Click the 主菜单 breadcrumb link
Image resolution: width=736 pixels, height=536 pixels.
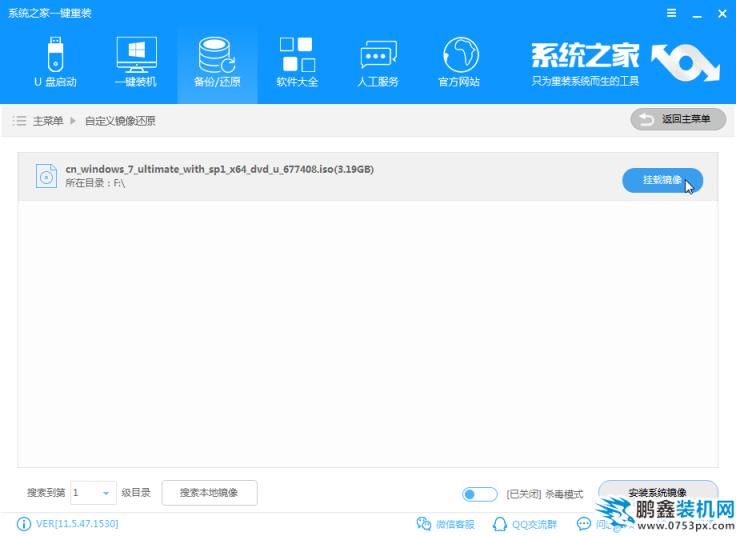coord(48,121)
